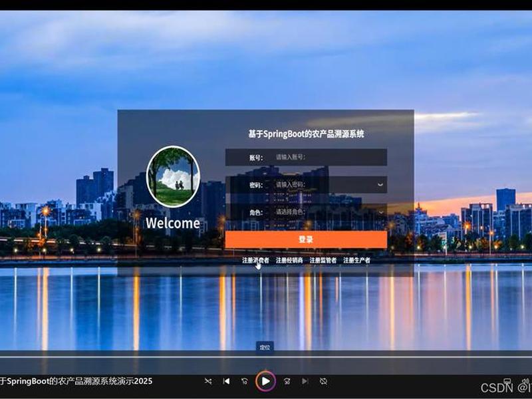This screenshot has width=532, height=399.
Task: Play the video
Action: 265,381
